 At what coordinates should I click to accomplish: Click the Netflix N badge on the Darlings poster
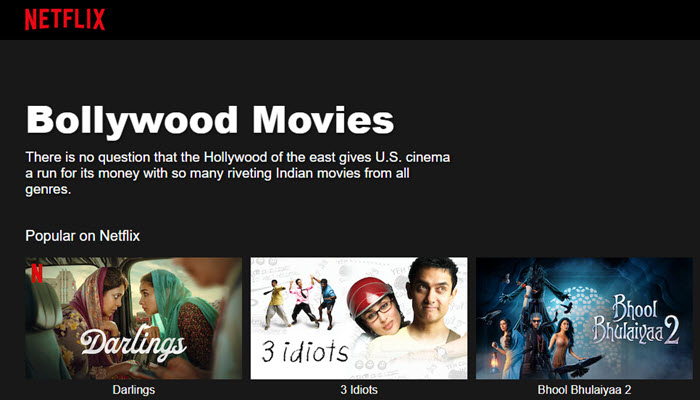tap(37, 273)
